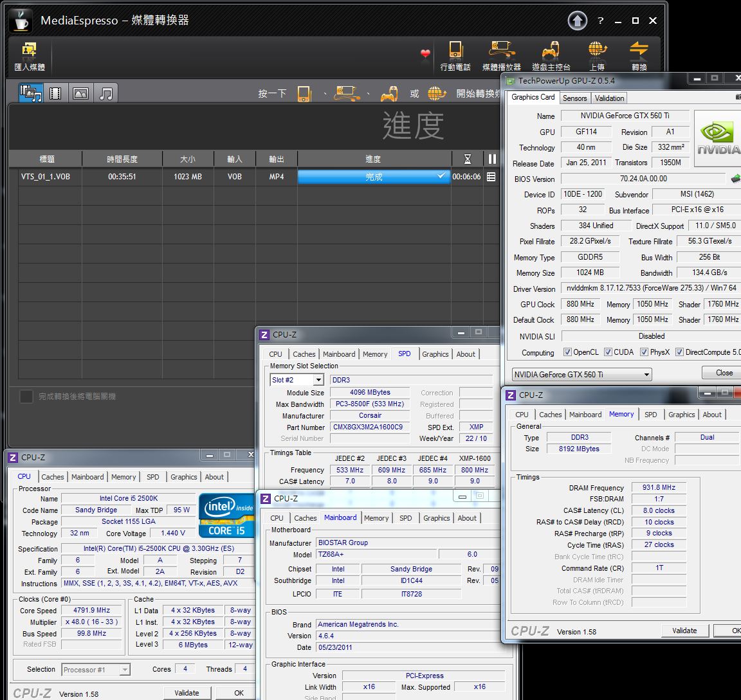
Task: Toggle PhysX checkbox in GPU-Z
Action: tap(644, 352)
